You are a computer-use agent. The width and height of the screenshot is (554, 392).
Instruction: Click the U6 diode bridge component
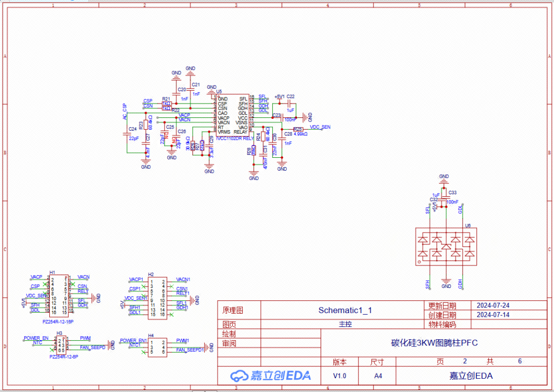click(446, 246)
